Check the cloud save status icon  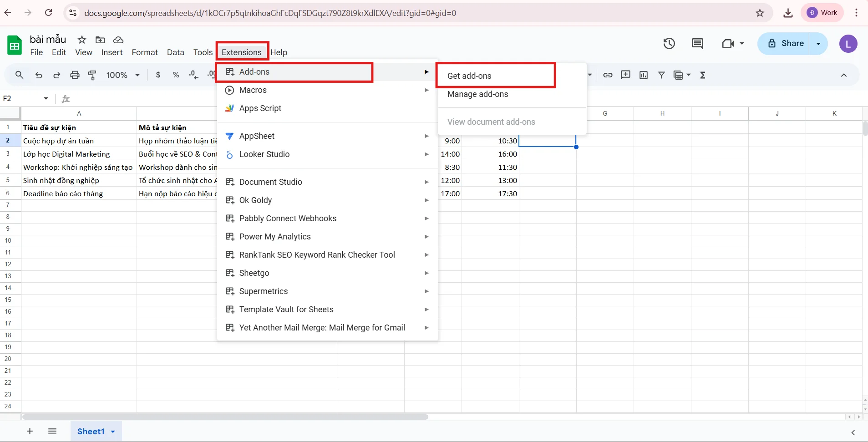tap(118, 40)
